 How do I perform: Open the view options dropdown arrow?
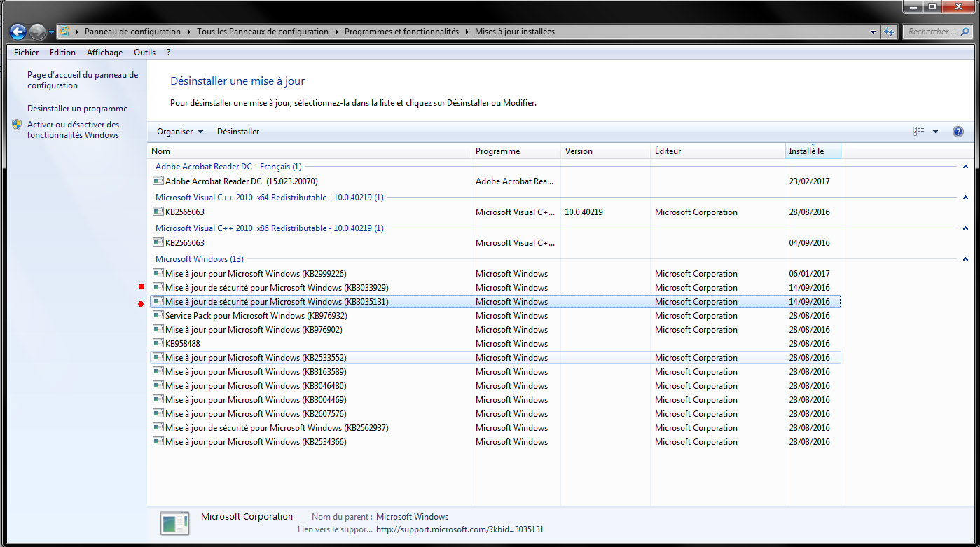935,132
